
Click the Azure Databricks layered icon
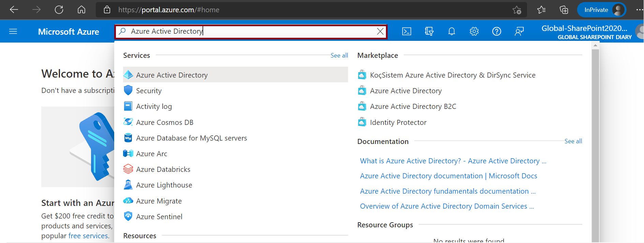coord(128,169)
